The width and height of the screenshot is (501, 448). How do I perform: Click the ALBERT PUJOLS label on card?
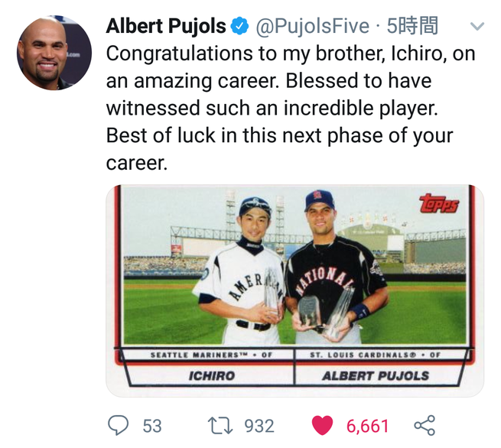point(376,376)
